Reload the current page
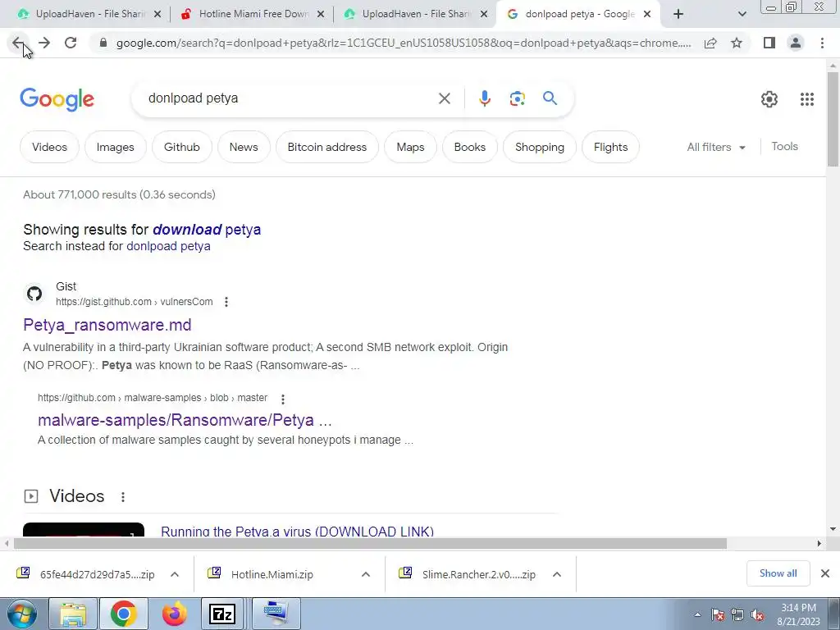 [x=71, y=43]
